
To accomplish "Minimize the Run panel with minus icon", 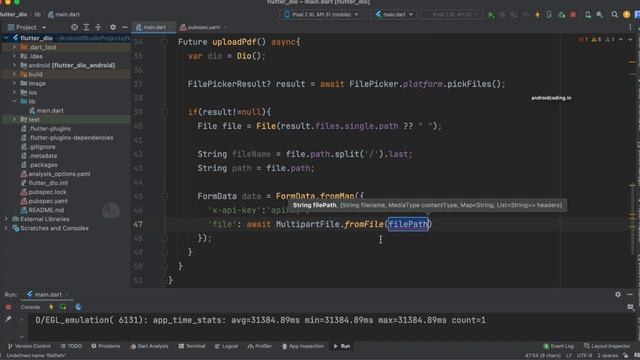I will coord(629,294).
